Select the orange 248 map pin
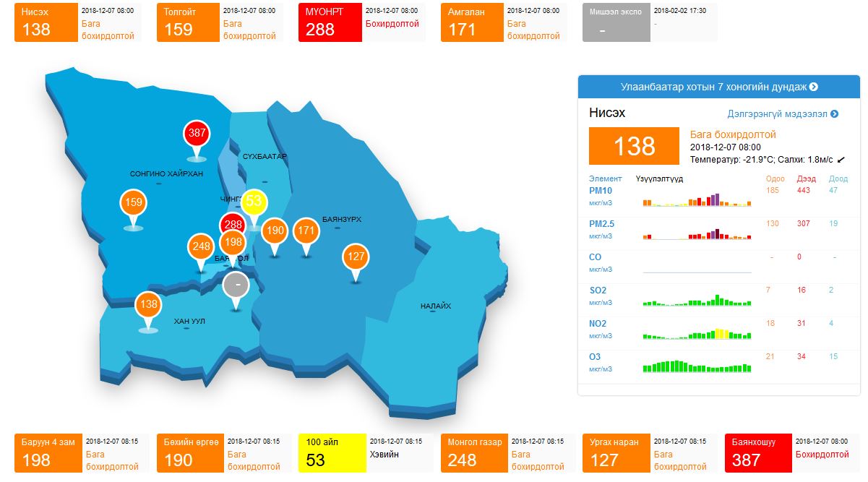This screenshot has height=482, width=868. [x=201, y=246]
